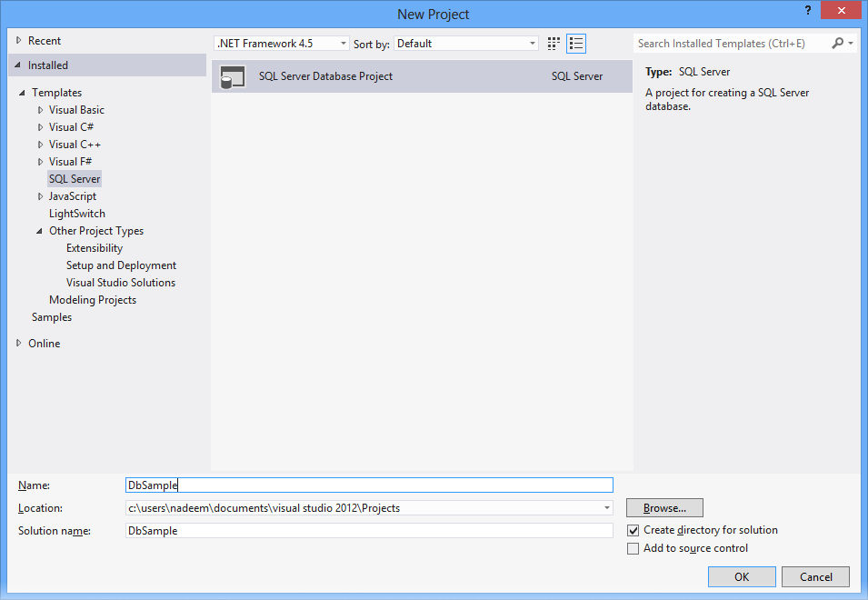Click the Location path text field
The image size is (868, 600).
click(364, 507)
